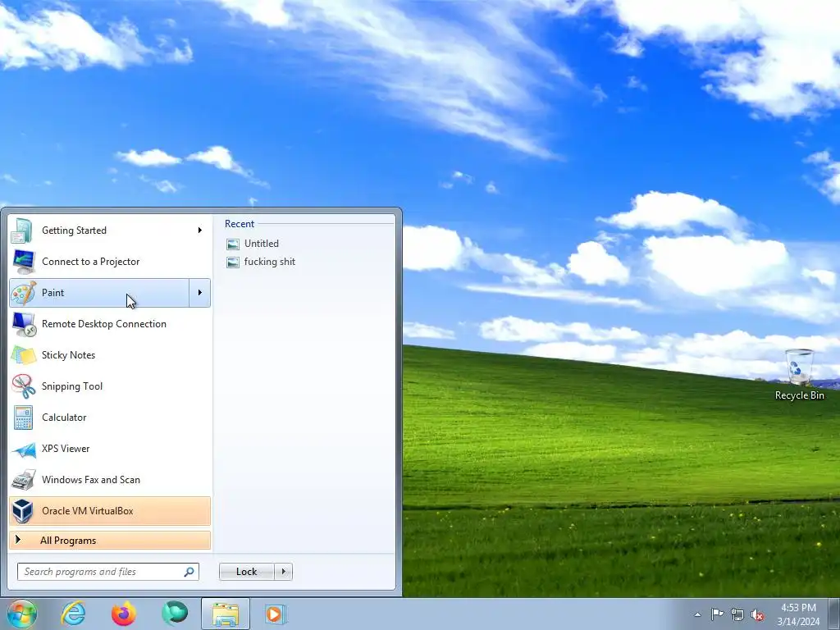
Task: Click the Lock button
Action: click(x=246, y=572)
